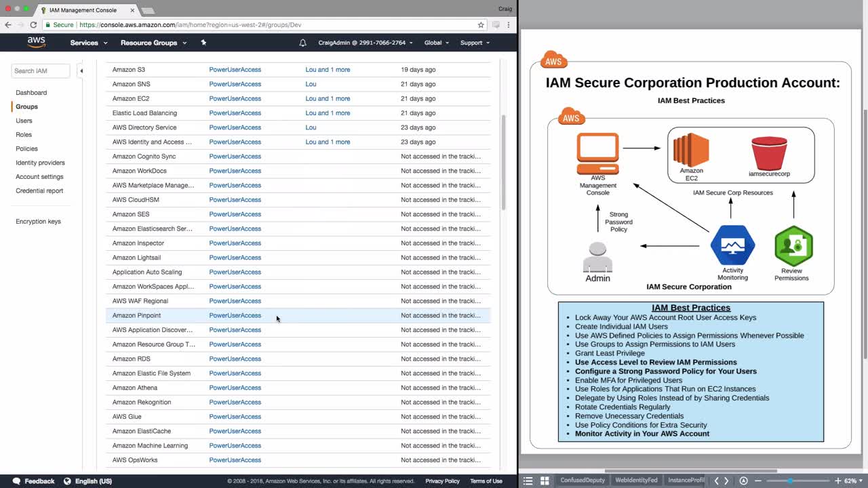Click the Admin user icon in diagram
Screen dimensions: 868x488
(x=597, y=256)
